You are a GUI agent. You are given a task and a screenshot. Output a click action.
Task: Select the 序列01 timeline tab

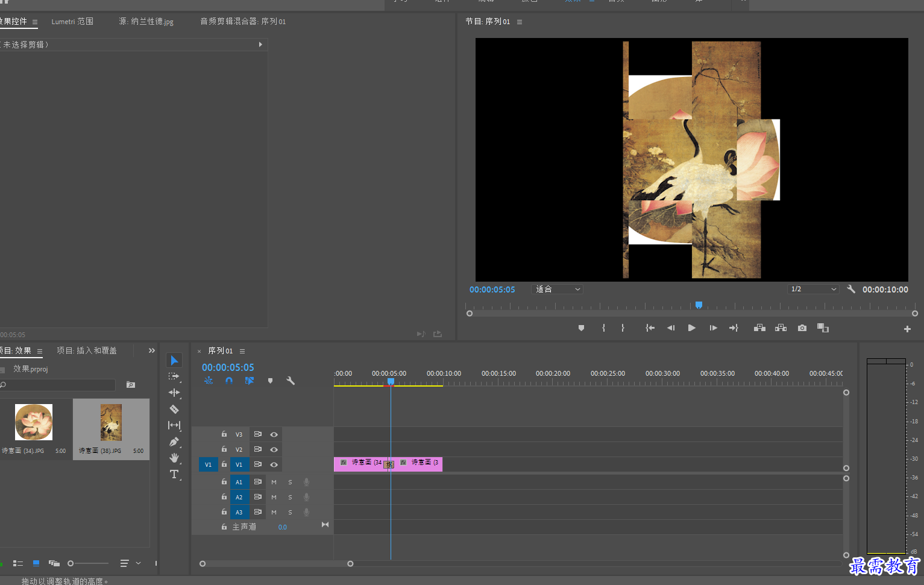(220, 350)
